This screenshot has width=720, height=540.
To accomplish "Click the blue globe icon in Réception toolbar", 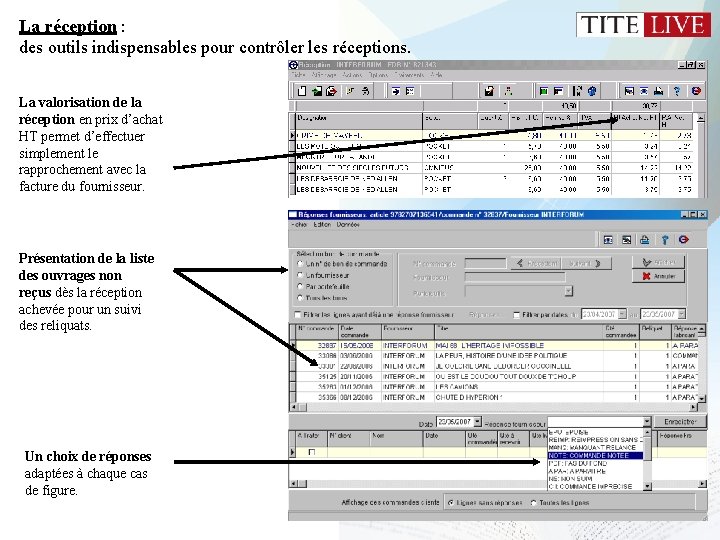I will [592, 91].
